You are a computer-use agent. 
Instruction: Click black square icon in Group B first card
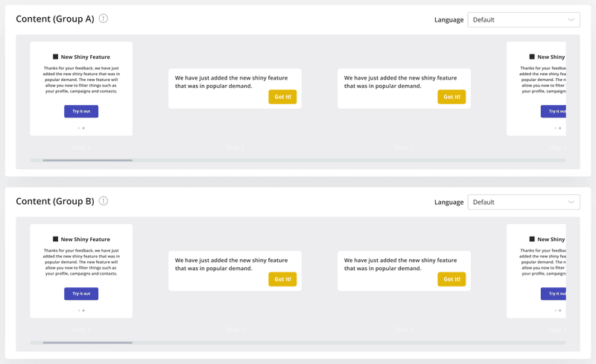coord(56,239)
